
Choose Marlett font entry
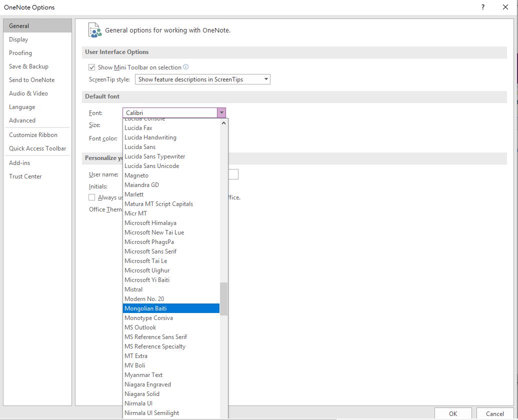171,194
